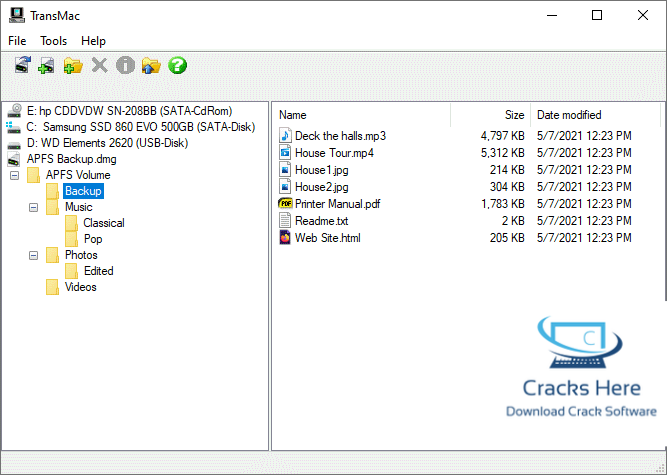667x475 pixels.
Task: Click the text file icon of Readme.txt
Action: point(285,221)
